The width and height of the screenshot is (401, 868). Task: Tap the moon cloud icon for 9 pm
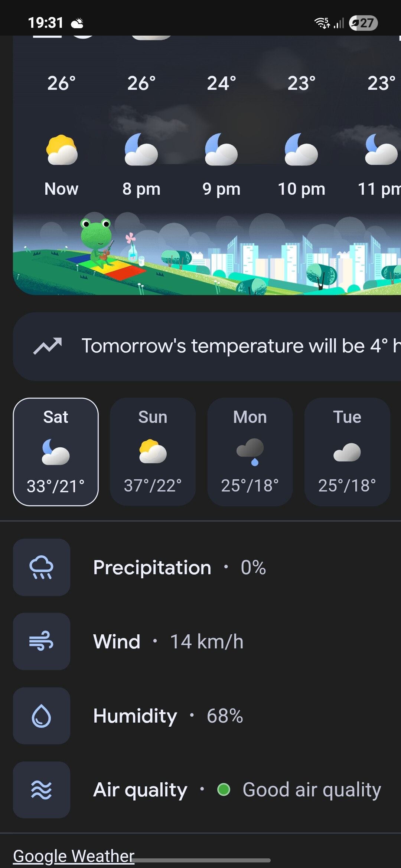pyautogui.click(x=221, y=150)
